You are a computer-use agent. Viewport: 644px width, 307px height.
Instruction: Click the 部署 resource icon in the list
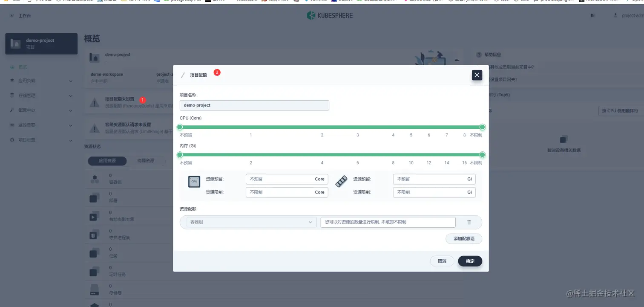tap(95, 198)
